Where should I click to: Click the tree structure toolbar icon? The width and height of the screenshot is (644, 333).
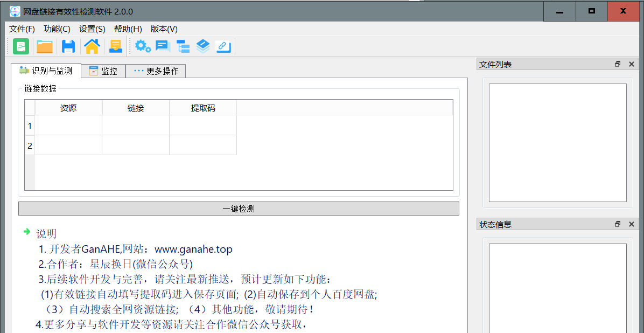click(x=183, y=47)
